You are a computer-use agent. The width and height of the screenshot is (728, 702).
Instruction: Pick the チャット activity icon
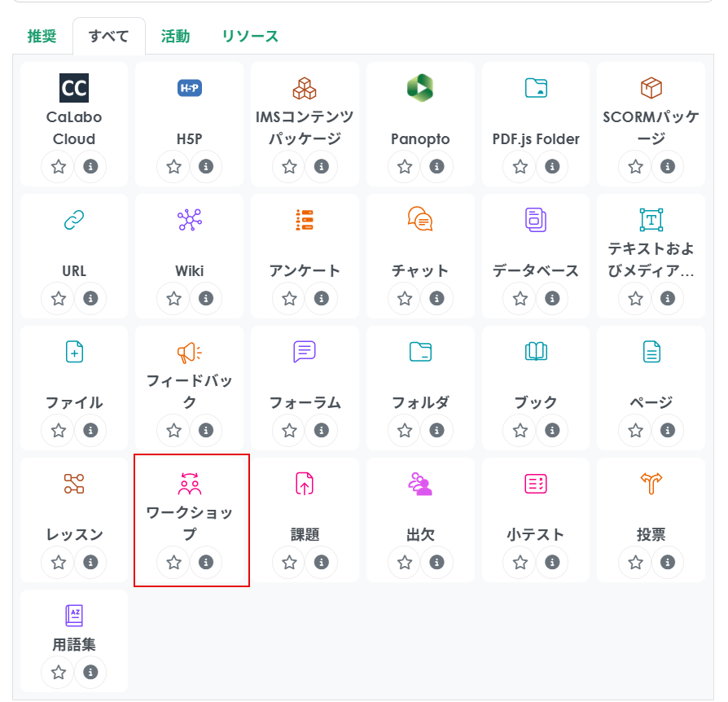[420, 220]
